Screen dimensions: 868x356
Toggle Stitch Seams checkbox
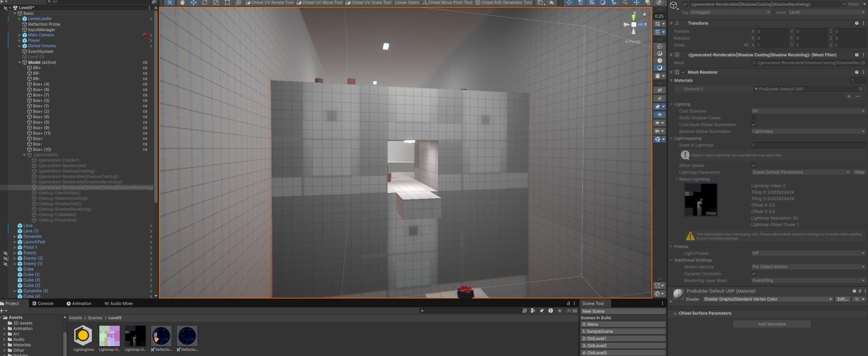(x=754, y=166)
